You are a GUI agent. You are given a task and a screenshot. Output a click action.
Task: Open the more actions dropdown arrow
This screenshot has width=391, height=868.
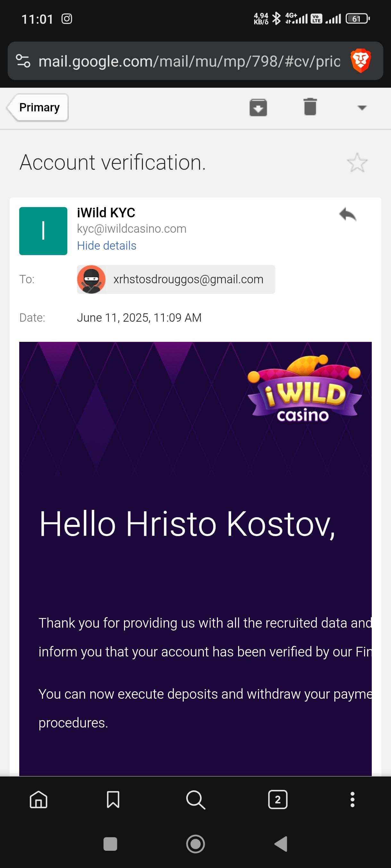click(362, 108)
